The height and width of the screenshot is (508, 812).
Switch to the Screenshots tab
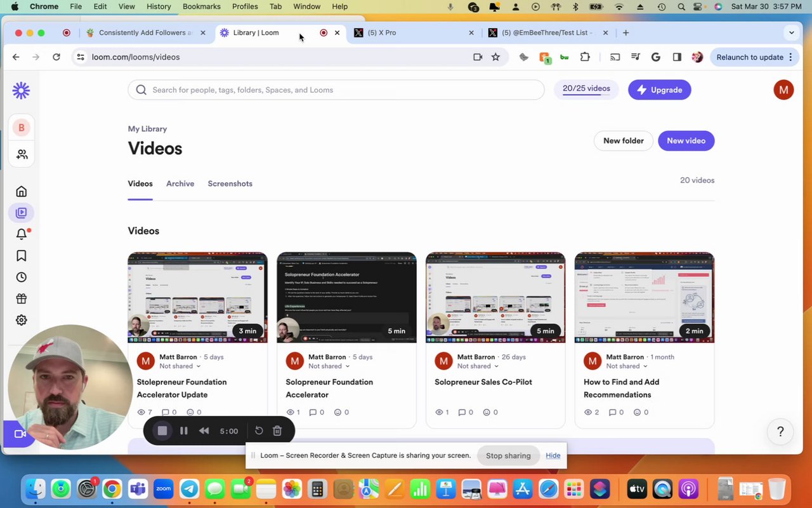tap(230, 184)
